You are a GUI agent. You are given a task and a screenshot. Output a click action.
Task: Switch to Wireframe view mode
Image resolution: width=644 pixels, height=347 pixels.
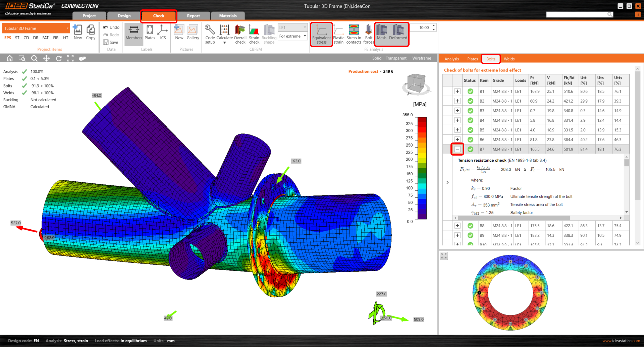[x=422, y=58]
